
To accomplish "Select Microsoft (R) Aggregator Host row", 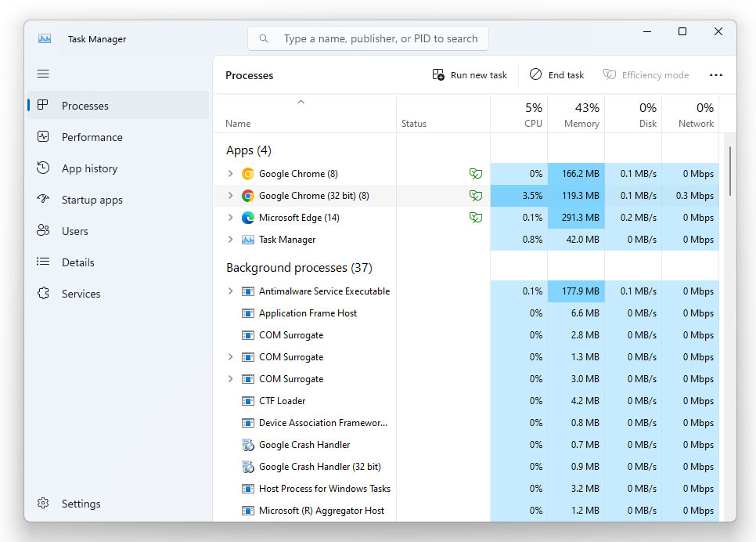I will (466, 510).
